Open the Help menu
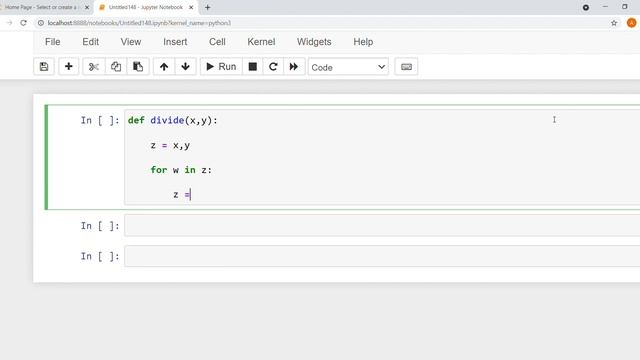The image size is (640, 360). click(363, 42)
